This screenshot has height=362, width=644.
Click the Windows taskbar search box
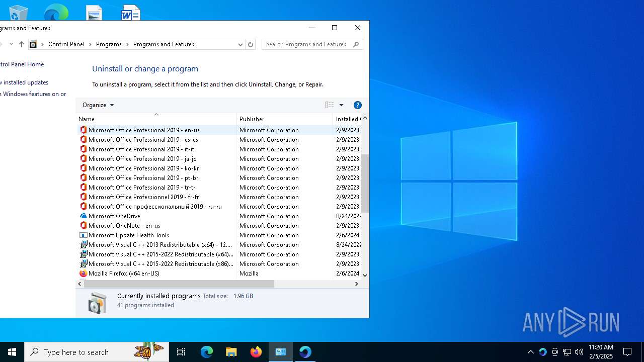(x=97, y=352)
